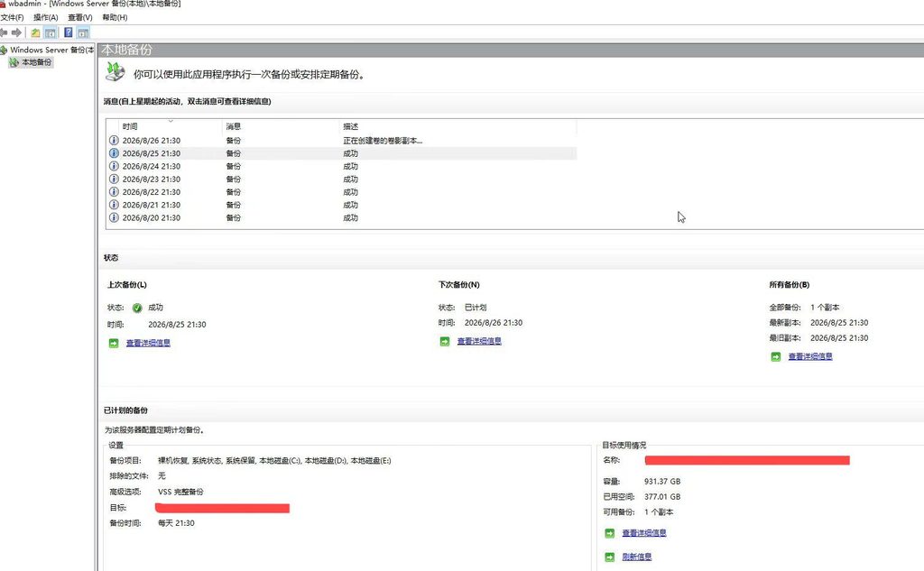Click the Back arrow in the toolbar
Viewport: 924px width, 571px height.
[x=4, y=33]
